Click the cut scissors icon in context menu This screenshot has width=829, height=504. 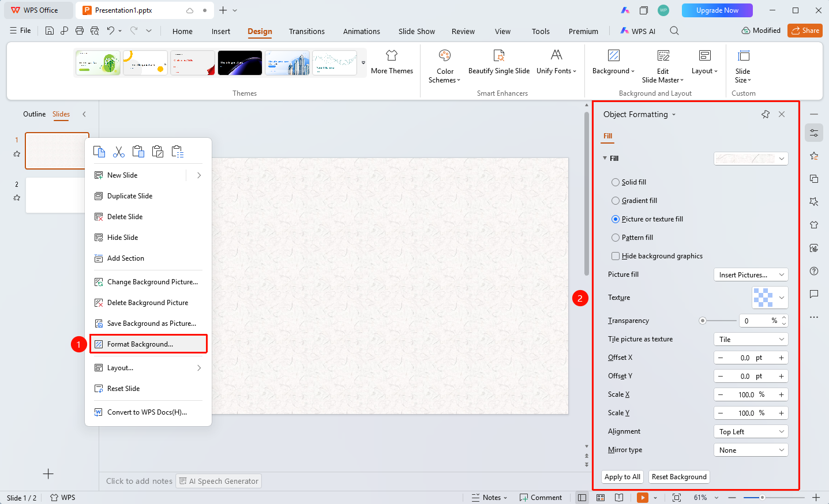[x=119, y=152]
